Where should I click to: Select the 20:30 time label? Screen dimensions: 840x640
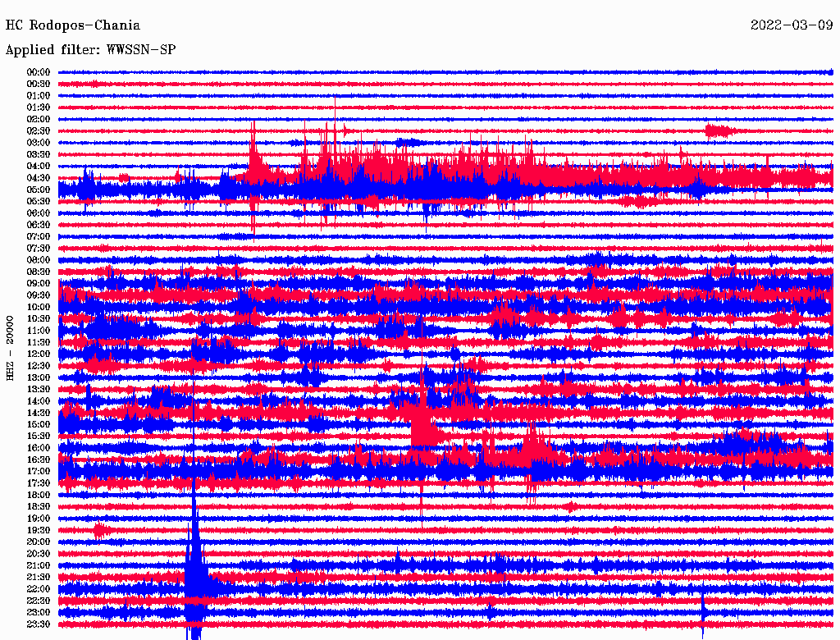point(39,554)
